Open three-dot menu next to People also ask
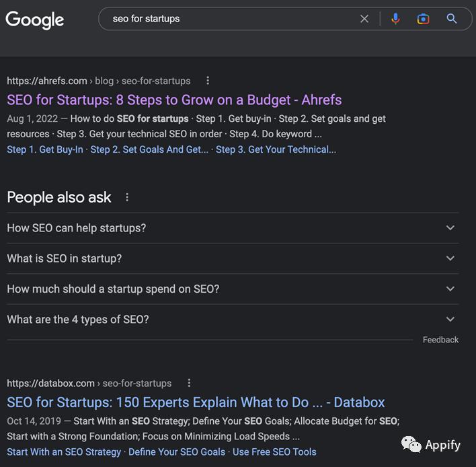476x467 pixels. click(x=127, y=198)
